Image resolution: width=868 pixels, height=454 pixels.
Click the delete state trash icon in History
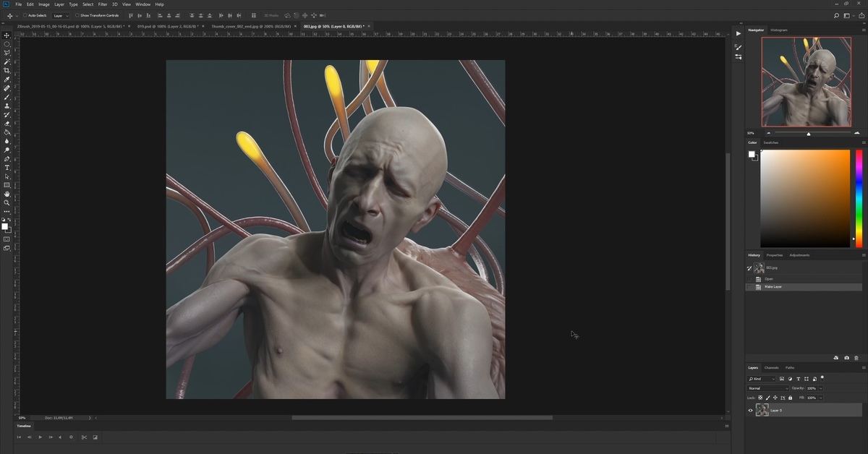pyautogui.click(x=856, y=358)
